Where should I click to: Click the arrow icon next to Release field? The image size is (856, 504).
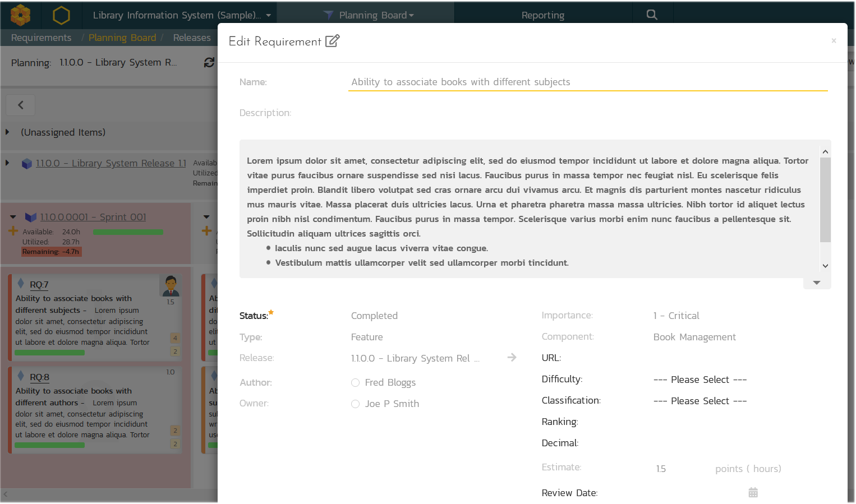pyautogui.click(x=512, y=358)
